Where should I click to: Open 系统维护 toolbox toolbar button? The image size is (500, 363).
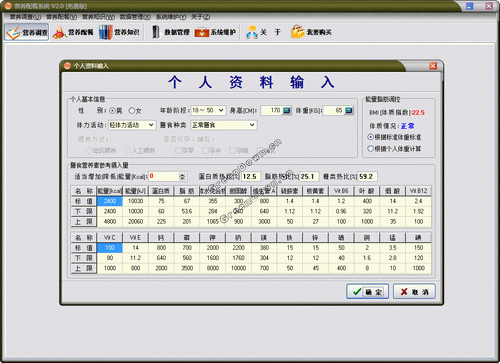(215, 32)
